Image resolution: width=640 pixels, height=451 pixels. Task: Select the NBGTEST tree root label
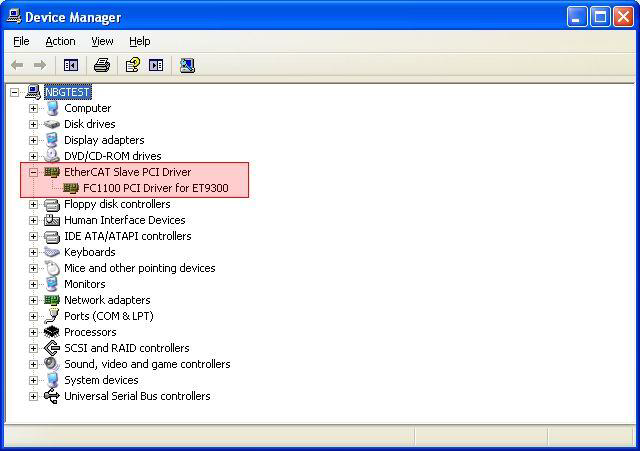coord(68,92)
